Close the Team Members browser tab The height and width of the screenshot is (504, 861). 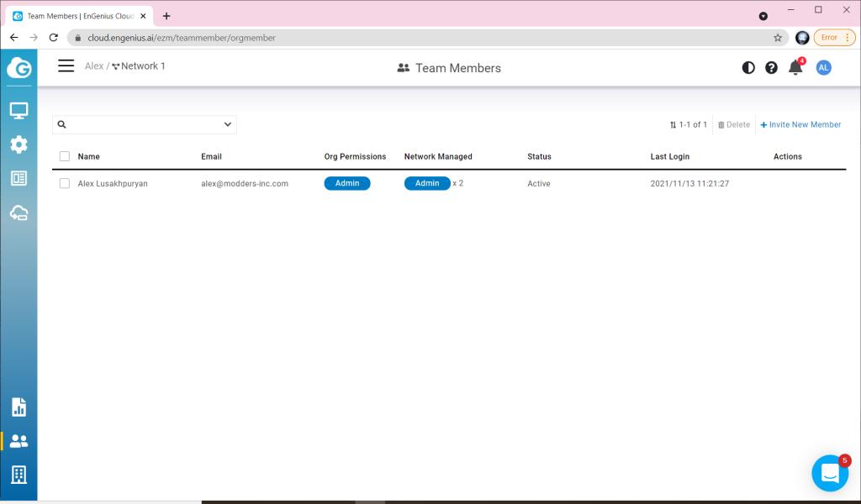[143, 16]
